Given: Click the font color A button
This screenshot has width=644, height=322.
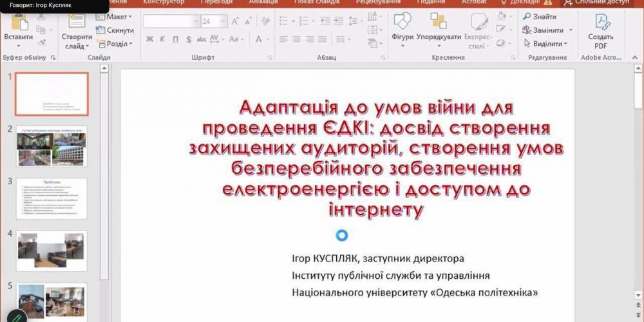Looking at the screenshot, I should pos(259,39).
